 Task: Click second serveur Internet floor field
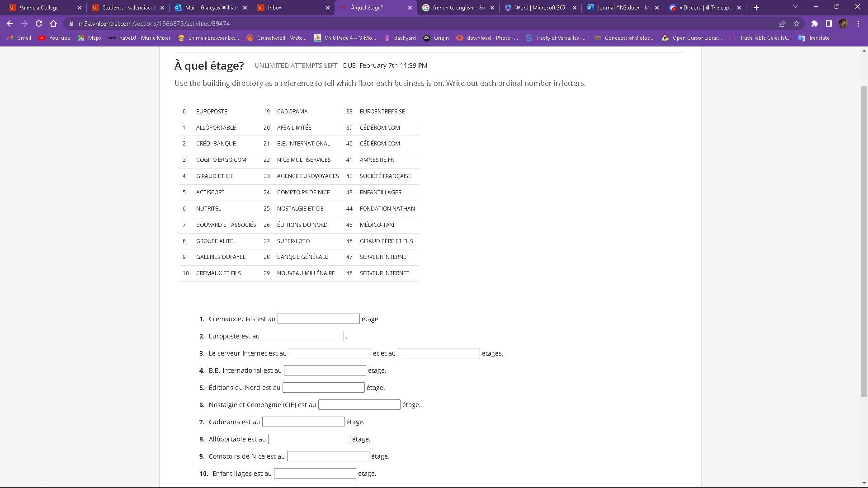pos(438,353)
